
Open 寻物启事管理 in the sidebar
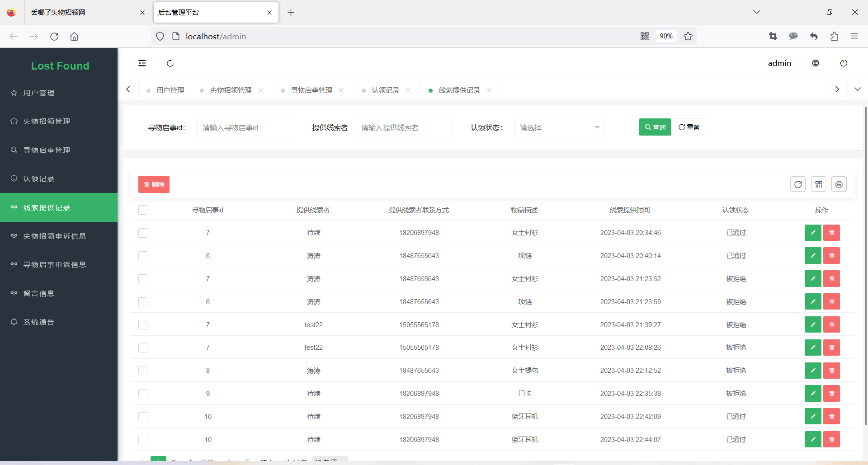59,150
